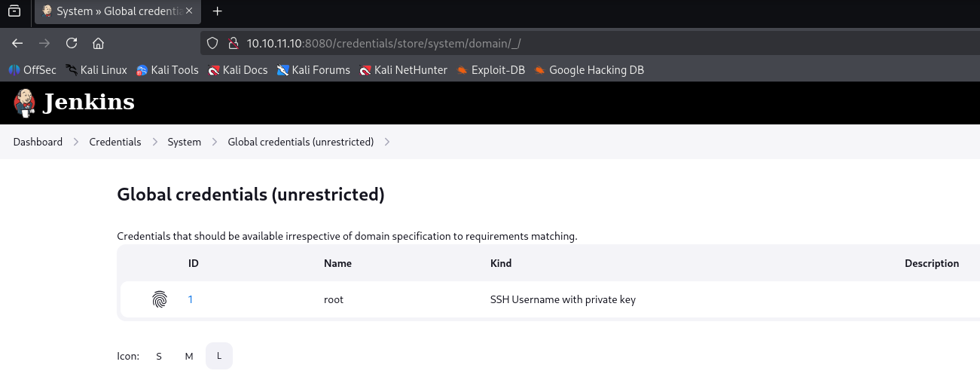980x377 pixels.
Task: Sort table by ID column header
Action: click(194, 263)
